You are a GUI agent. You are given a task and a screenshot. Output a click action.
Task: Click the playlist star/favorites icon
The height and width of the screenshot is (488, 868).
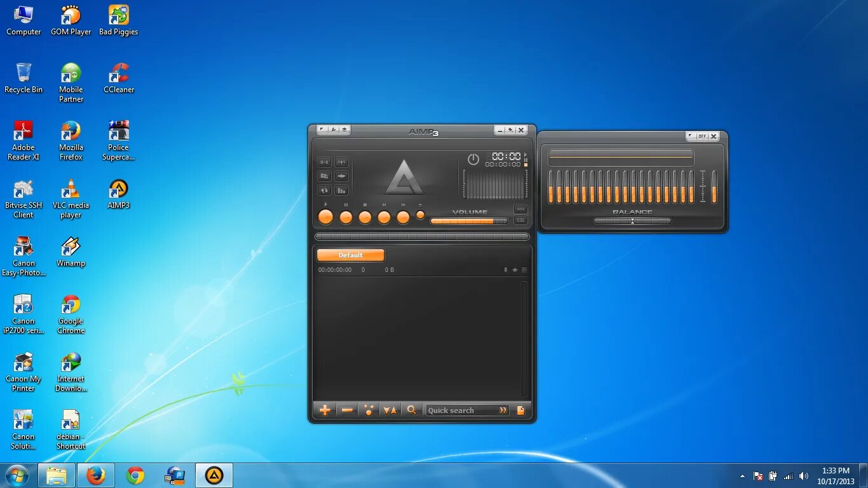tap(515, 270)
